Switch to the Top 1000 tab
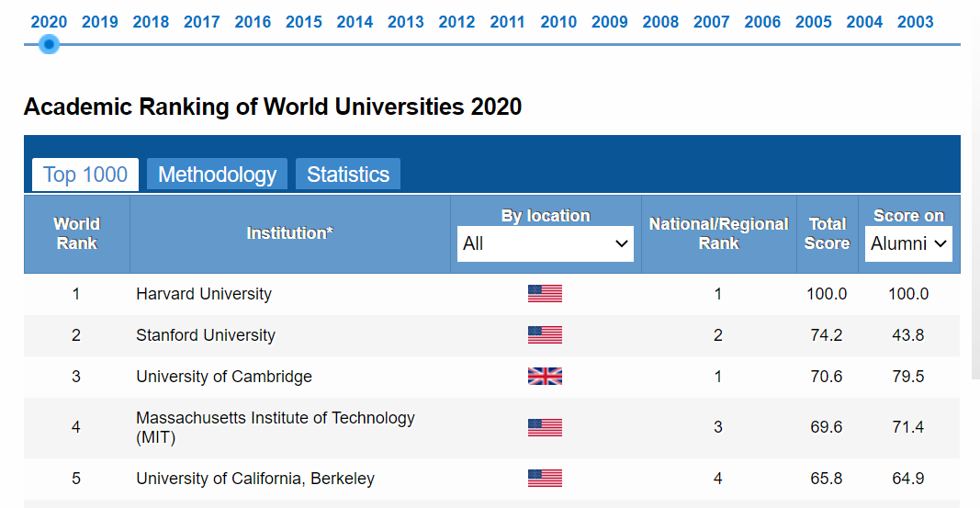Screen dimensions: 980x508 (85, 175)
